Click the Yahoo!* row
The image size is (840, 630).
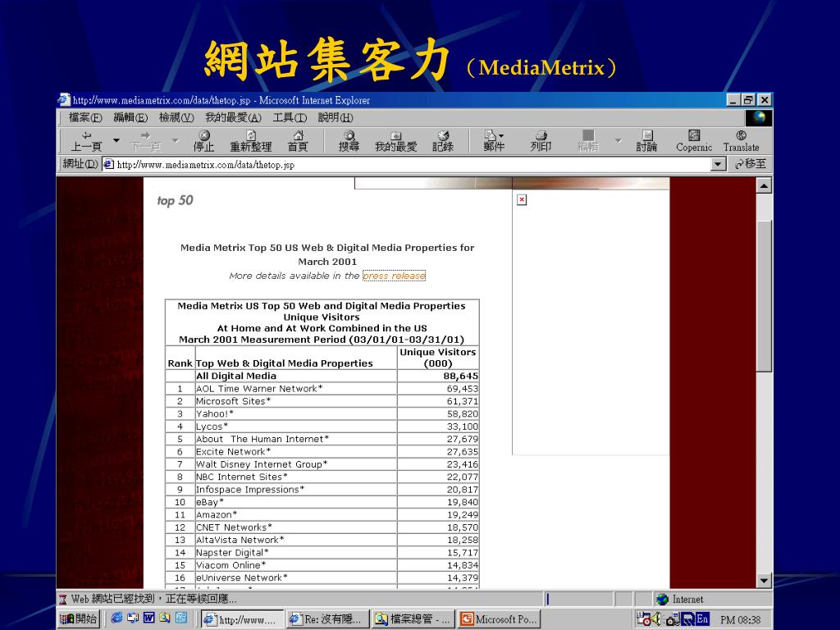[322, 413]
